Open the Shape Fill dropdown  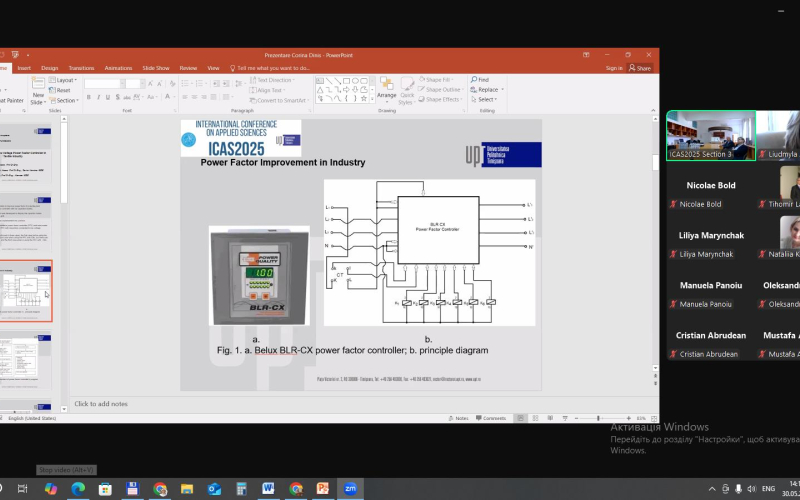pos(436,80)
